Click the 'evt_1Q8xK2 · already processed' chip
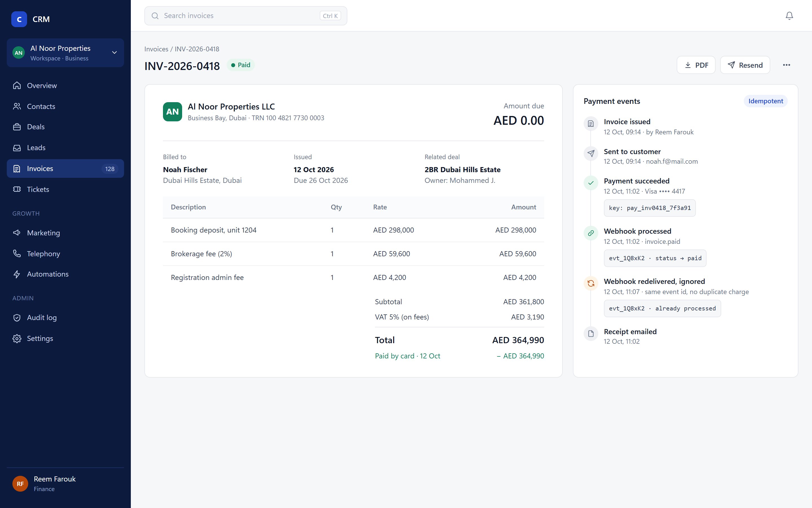The image size is (812, 508). (662, 308)
